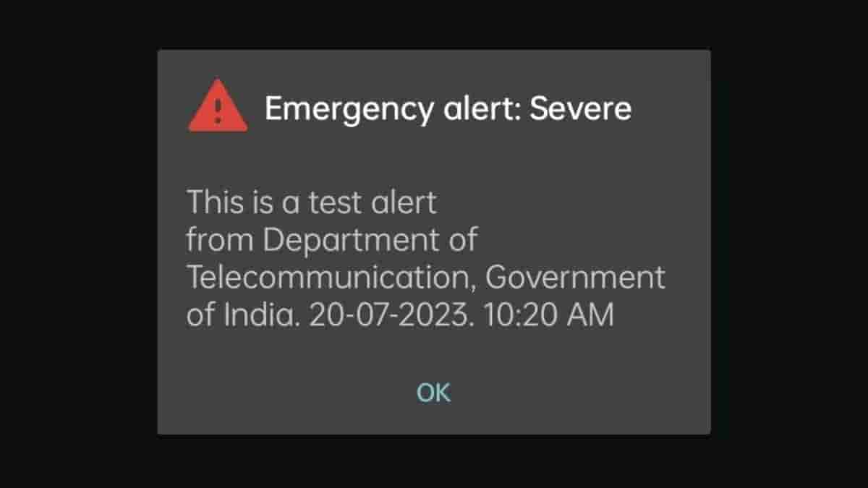Click the exclamation mark inside the warning triangle
Viewport: 868px width, 488px height.
(218, 110)
